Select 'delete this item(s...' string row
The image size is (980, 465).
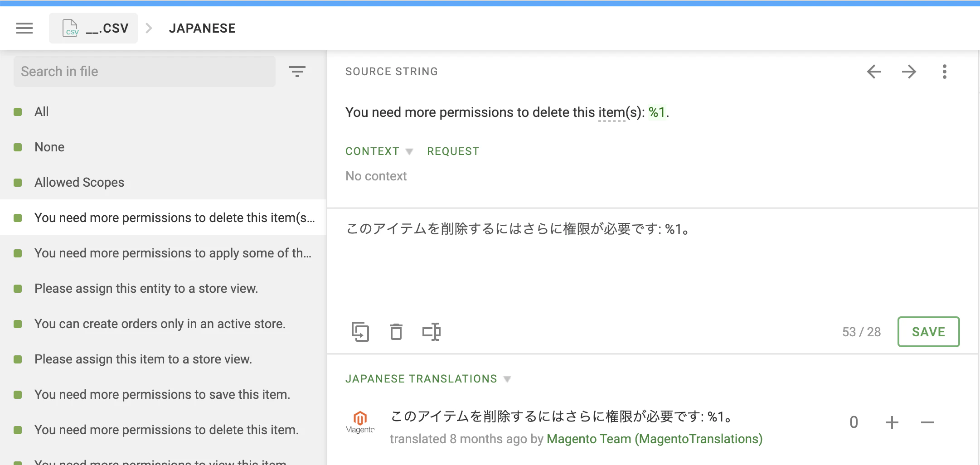pos(163,218)
